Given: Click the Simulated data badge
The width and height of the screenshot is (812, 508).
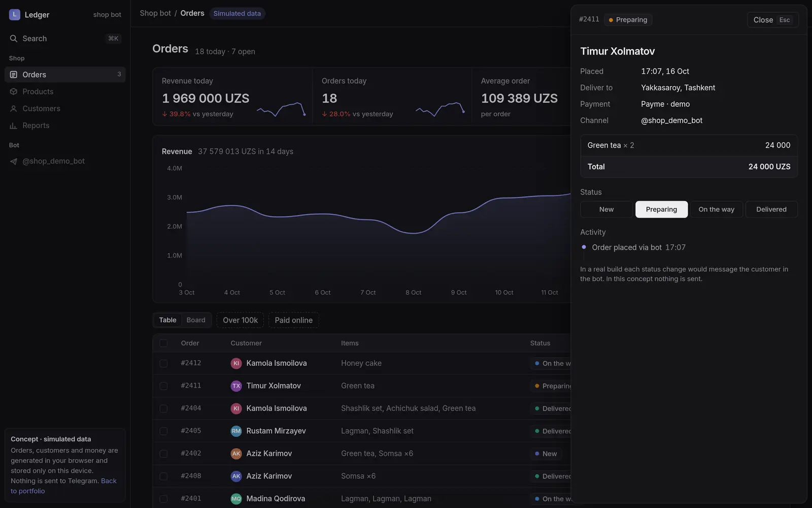Looking at the screenshot, I should [237, 14].
